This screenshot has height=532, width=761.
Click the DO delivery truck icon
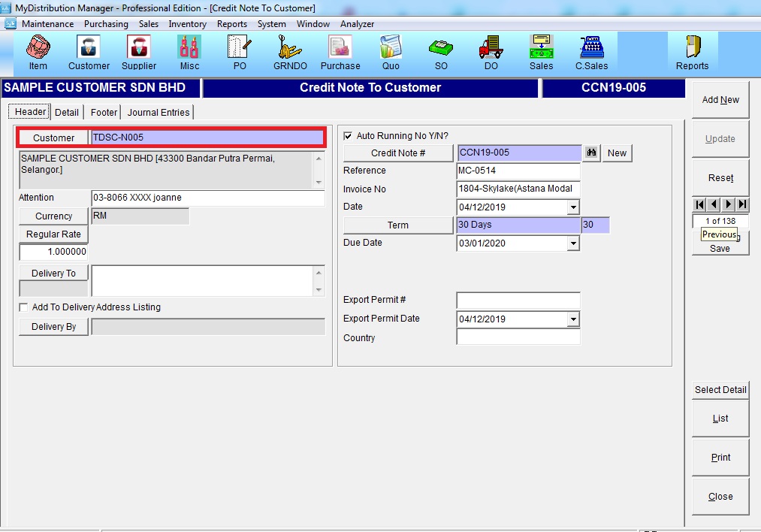pyautogui.click(x=491, y=48)
